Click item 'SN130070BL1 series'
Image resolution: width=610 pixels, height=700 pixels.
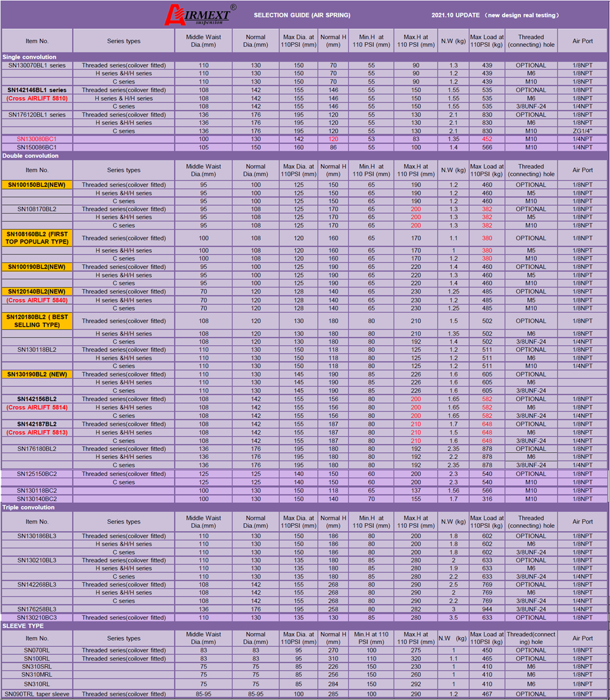tap(37, 65)
